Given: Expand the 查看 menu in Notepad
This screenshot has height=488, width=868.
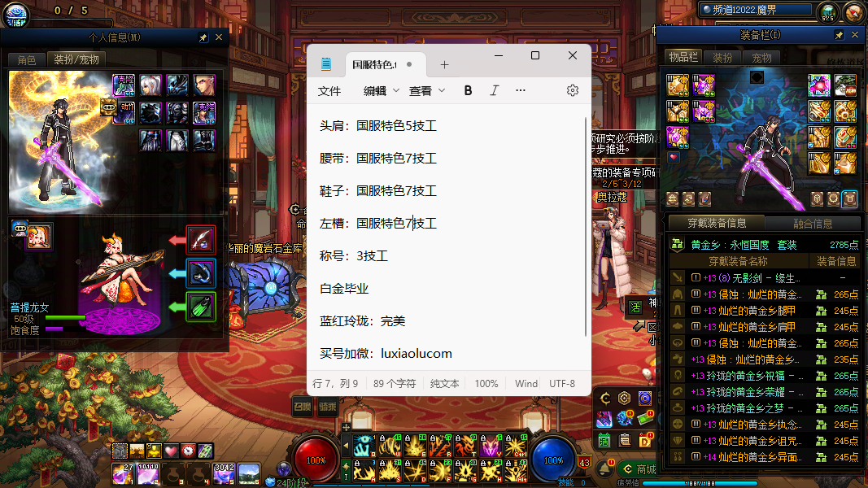Looking at the screenshot, I should 427,90.
